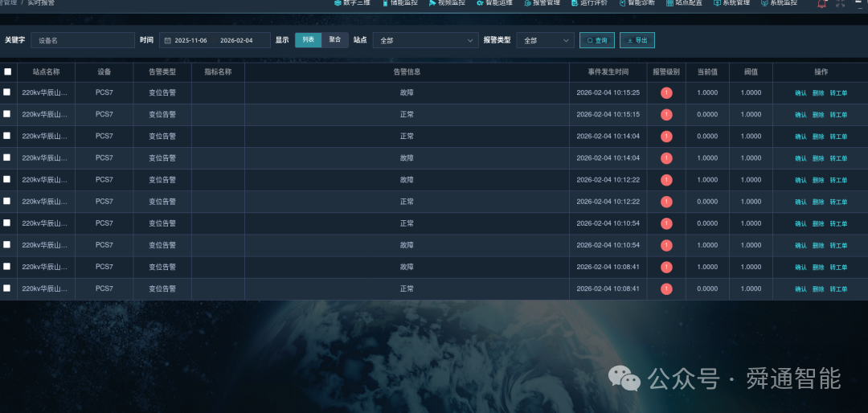Click the start date 2025-11-06 field

point(191,40)
